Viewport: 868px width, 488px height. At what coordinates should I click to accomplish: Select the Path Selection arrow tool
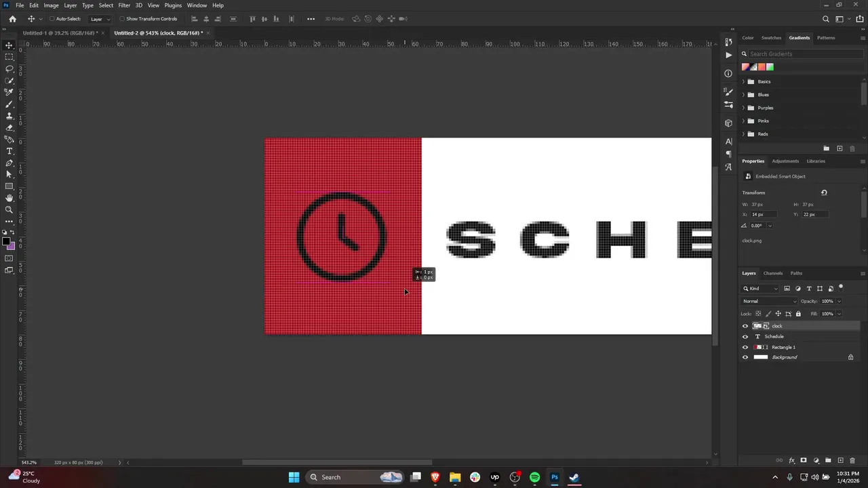(x=9, y=175)
